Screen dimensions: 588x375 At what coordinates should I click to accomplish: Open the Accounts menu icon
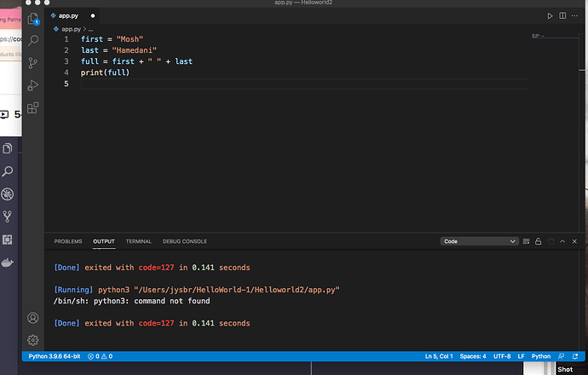tap(33, 318)
